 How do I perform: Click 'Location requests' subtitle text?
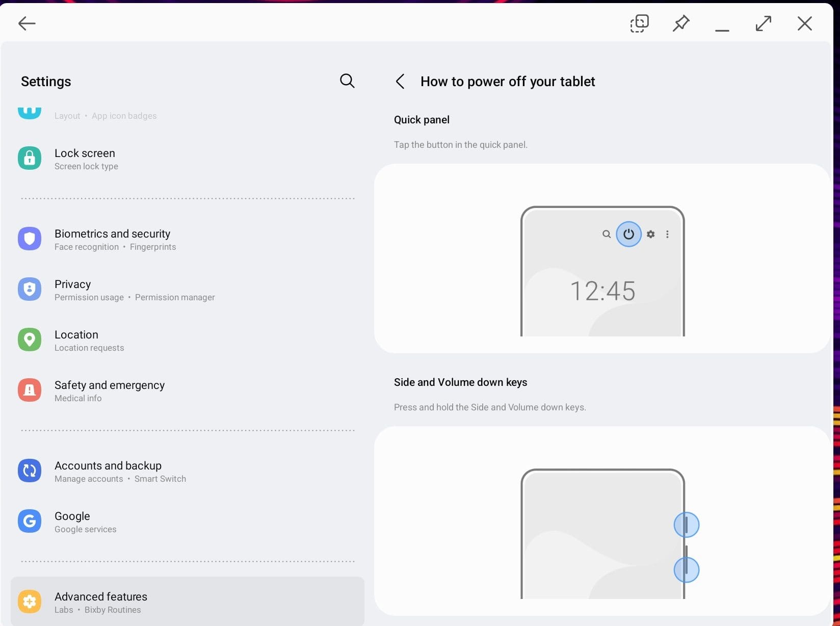tap(89, 348)
